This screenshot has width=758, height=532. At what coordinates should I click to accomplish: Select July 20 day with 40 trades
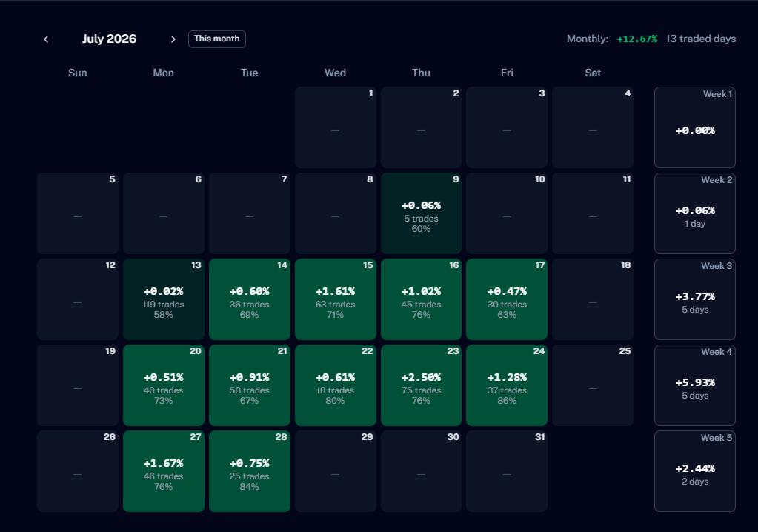(164, 385)
